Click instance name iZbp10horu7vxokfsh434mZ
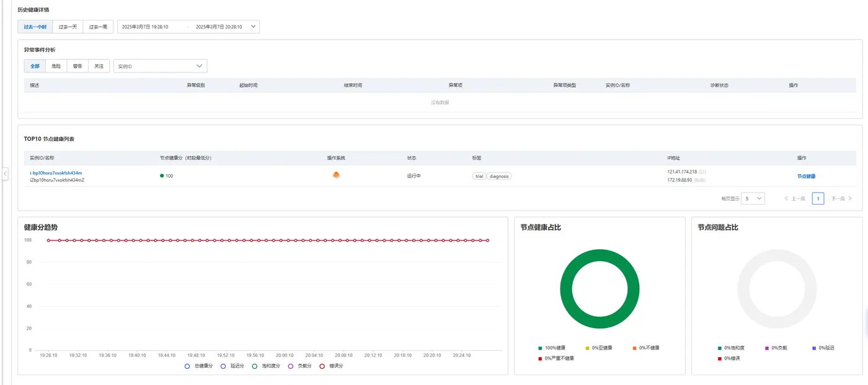Image resolution: width=868 pixels, height=385 pixels. (57, 180)
